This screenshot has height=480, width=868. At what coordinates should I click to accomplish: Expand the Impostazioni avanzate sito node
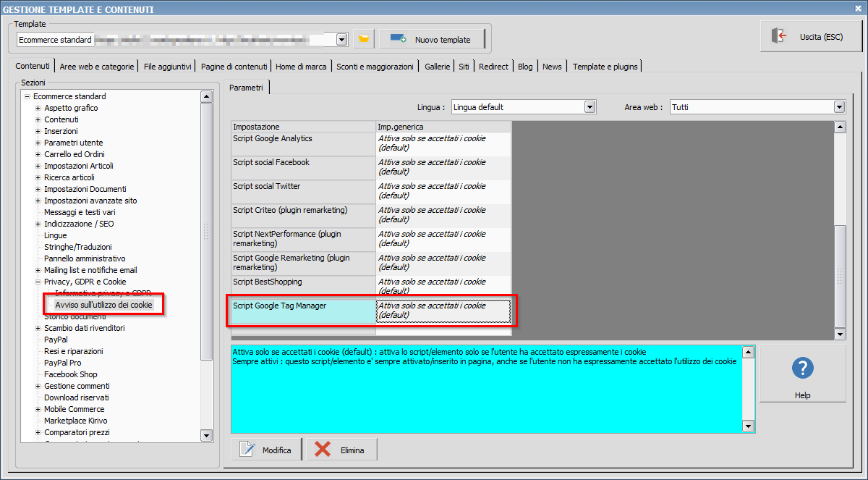pyautogui.click(x=38, y=201)
